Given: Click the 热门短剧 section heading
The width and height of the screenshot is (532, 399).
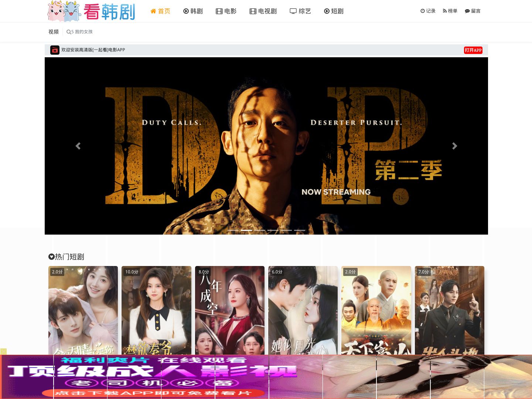Looking at the screenshot, I should (x=66, y=257).
